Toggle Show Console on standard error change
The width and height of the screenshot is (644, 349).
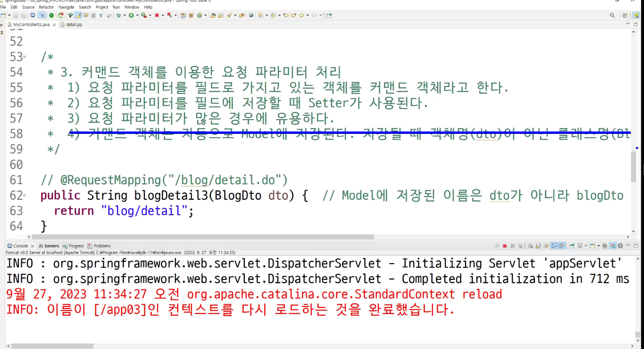tap(562, 246)
